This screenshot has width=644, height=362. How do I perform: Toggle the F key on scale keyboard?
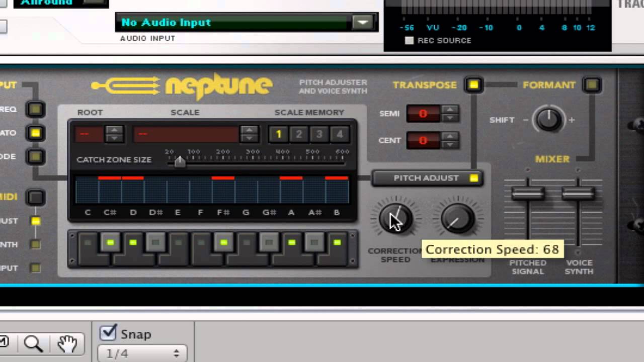201,249
